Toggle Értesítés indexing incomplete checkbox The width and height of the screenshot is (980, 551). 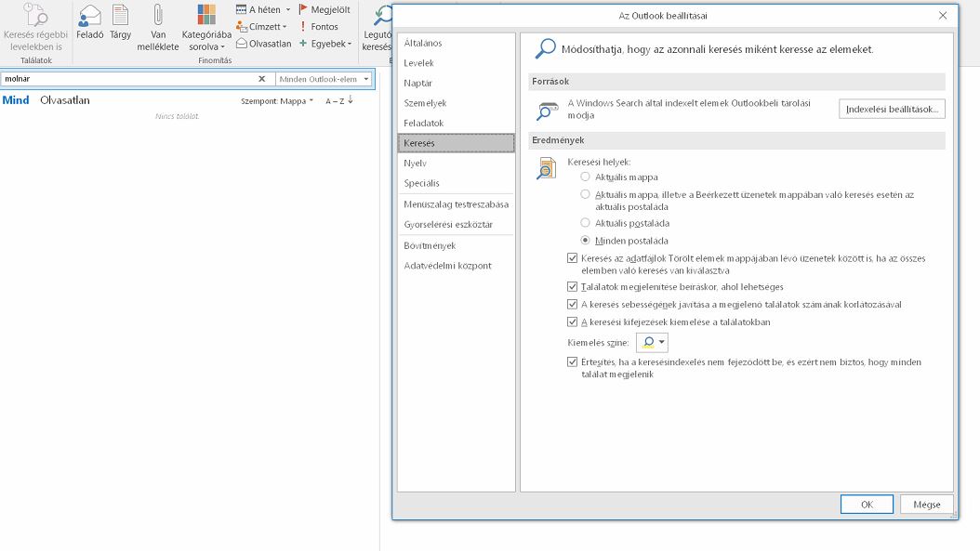[572, 361]
